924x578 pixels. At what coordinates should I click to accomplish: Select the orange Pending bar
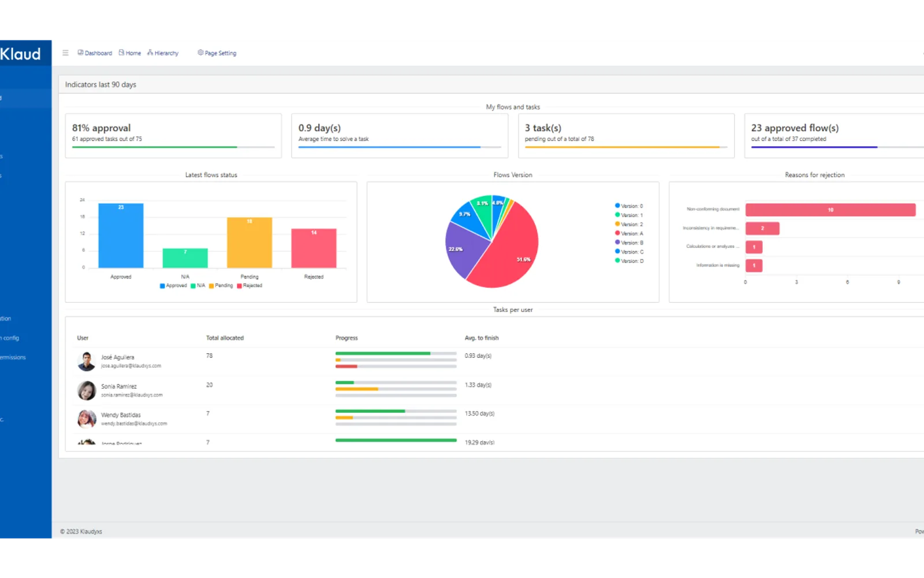(x=249, y=242)
